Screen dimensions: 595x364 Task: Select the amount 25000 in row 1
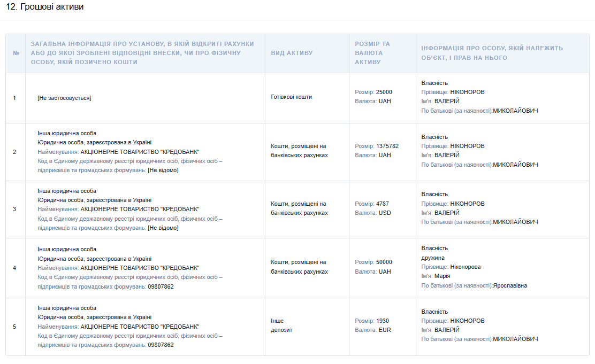tap(384, 92)
